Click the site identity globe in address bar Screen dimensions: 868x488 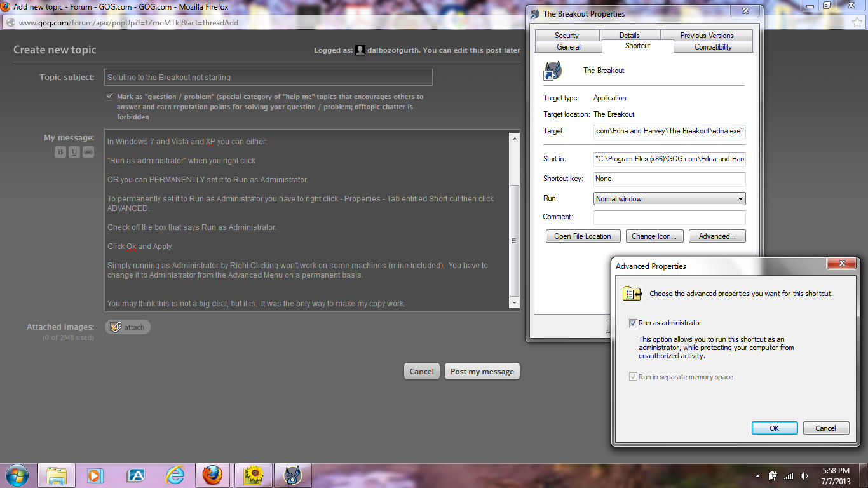click(10, 22)
